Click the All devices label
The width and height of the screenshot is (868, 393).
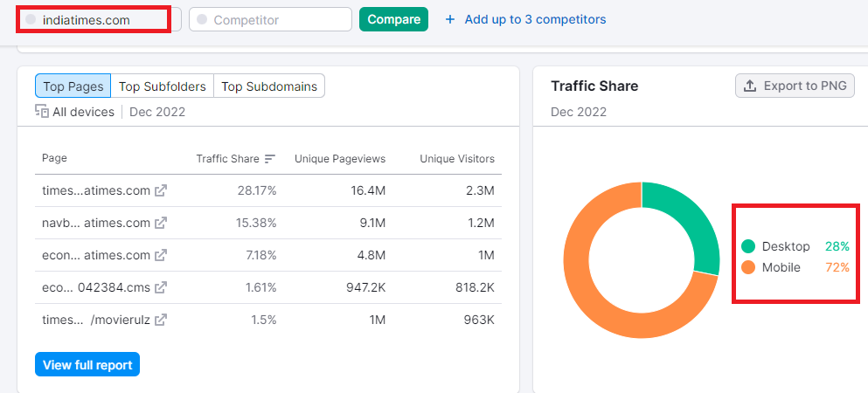click(x=83, y=112)
